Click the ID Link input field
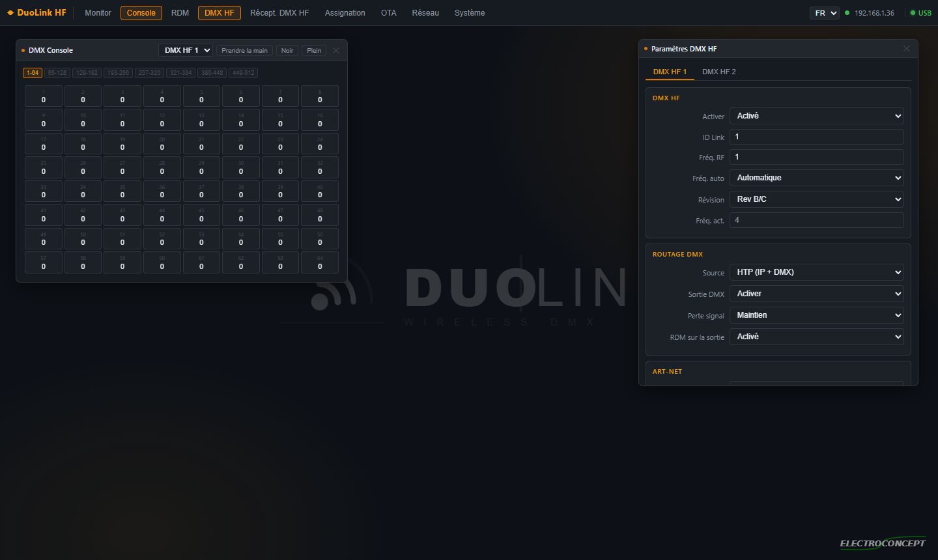The image size is (938, 560). pos(817,137)
